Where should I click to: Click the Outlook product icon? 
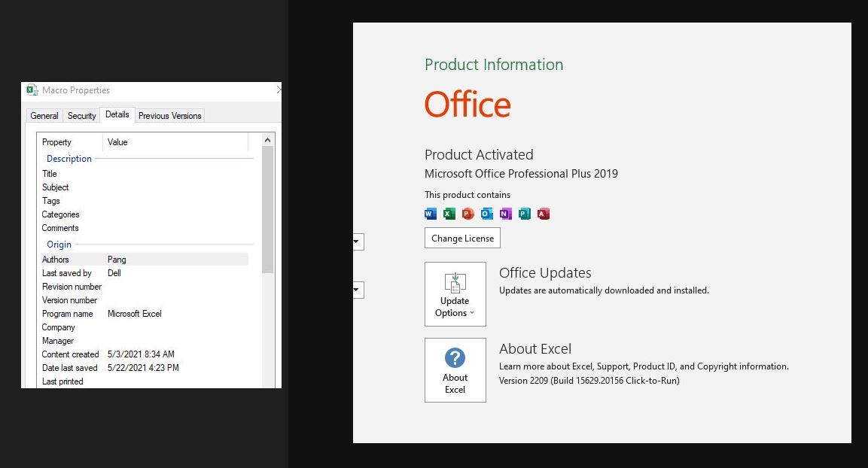click(x=486, y=214)
